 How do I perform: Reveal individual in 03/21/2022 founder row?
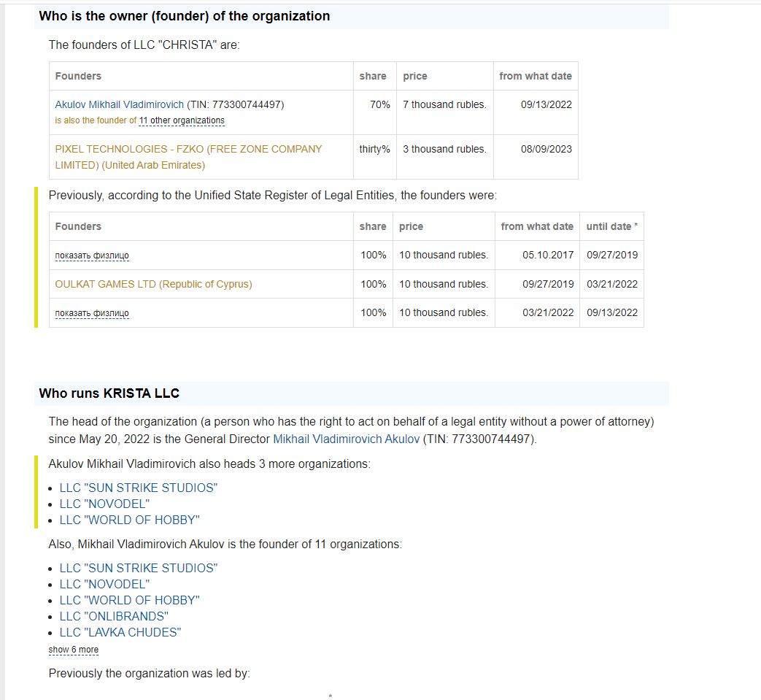pyautogui.click(x=92, y=313)
